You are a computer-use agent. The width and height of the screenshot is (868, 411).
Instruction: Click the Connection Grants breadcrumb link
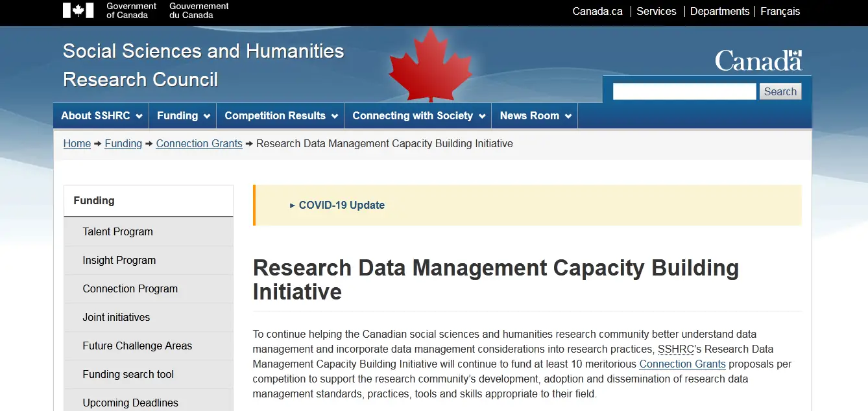coord(199,143)
